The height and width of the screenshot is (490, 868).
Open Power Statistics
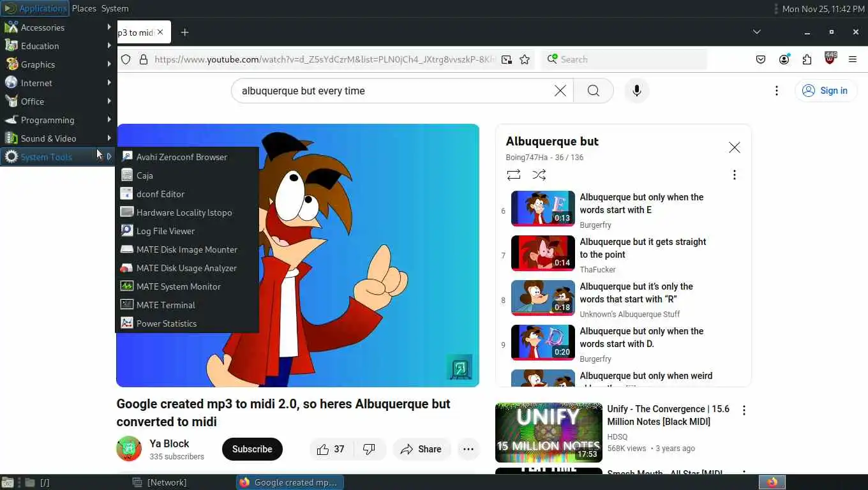click(x=186, y=323)
